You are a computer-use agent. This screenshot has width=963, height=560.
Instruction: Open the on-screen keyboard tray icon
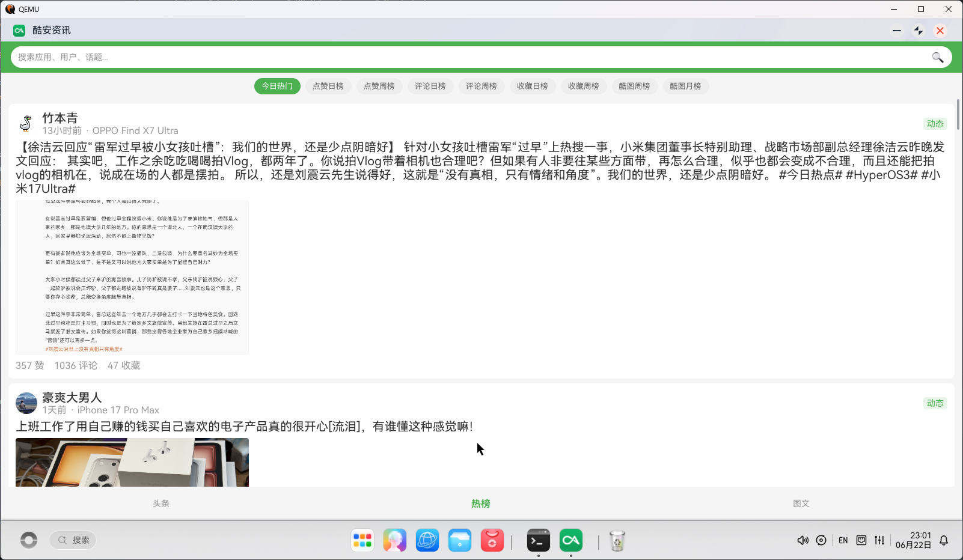pyautogui.click(x=861, y=540)
